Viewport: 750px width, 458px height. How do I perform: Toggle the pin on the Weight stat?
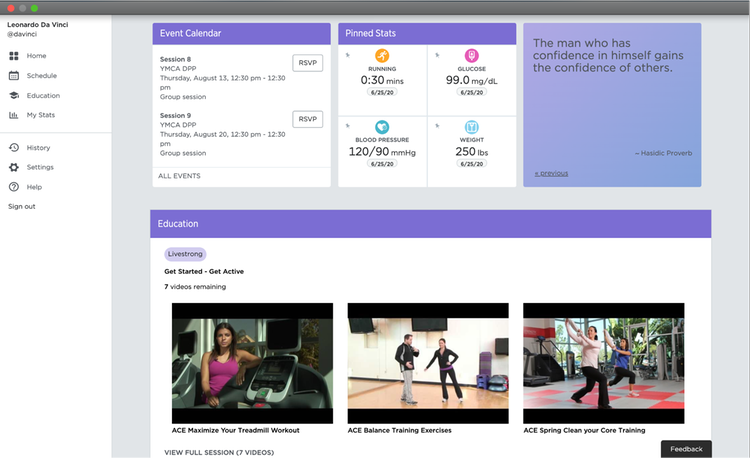436,126
